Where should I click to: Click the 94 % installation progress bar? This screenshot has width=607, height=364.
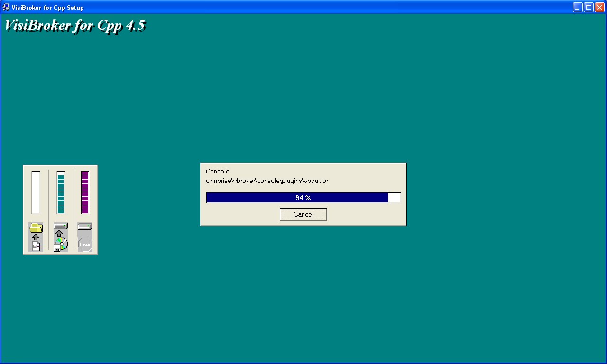303,198
